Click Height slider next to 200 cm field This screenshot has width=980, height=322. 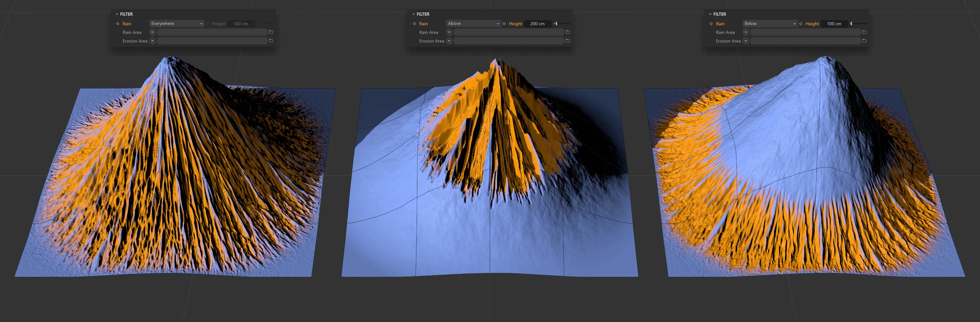[x=561, y=24]
